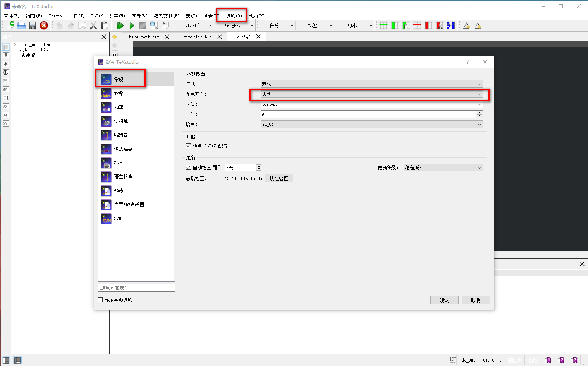
Task: Click the yellow back arrow beside tabs
Action: pos(115,37)
